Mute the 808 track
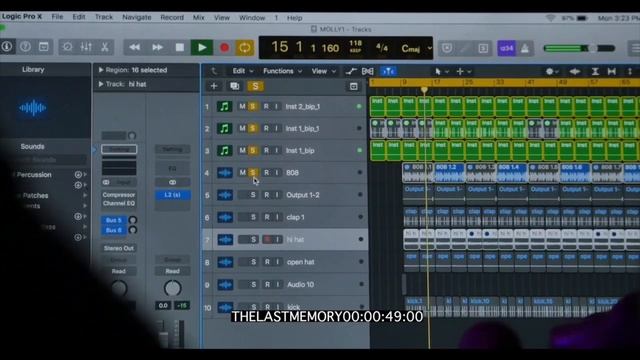This screenshot has height=360, width=640. 242,173
